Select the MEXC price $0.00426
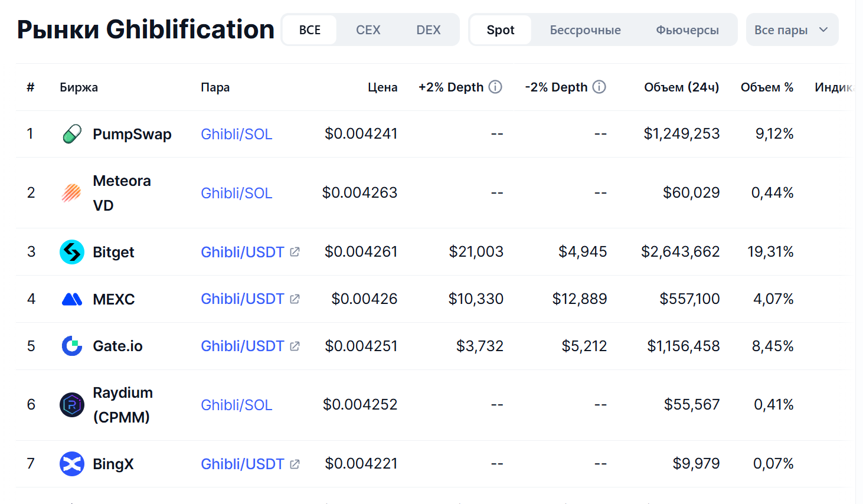The height and width of the screenshot is (504, 863). tap(364, 299)
